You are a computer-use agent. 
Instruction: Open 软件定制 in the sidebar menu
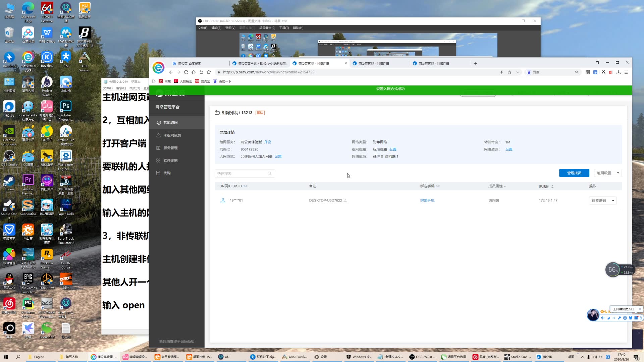(x=170, y=161)
